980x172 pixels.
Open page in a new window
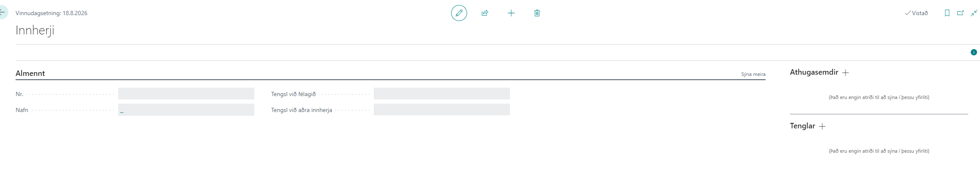tap(960, 13)
